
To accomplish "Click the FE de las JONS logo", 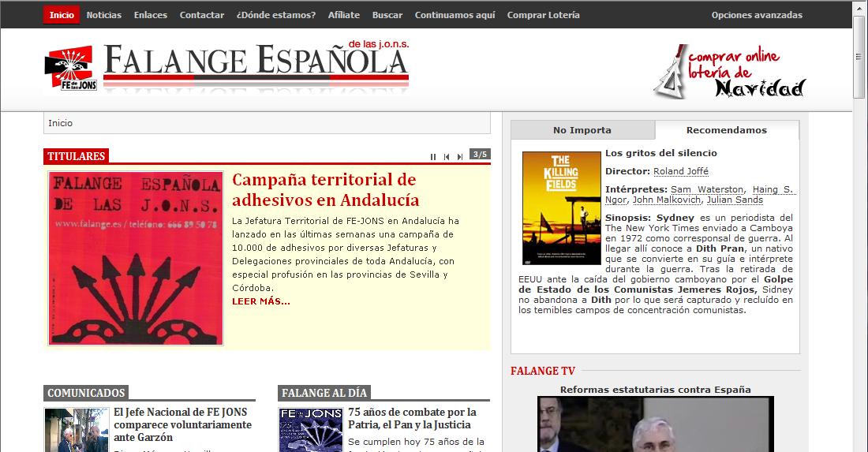I will coord(71,68).
